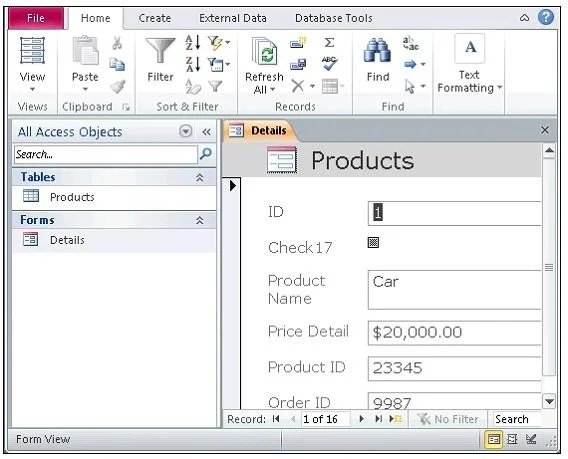Switch to Form View status bar icon

pos(493,439)
